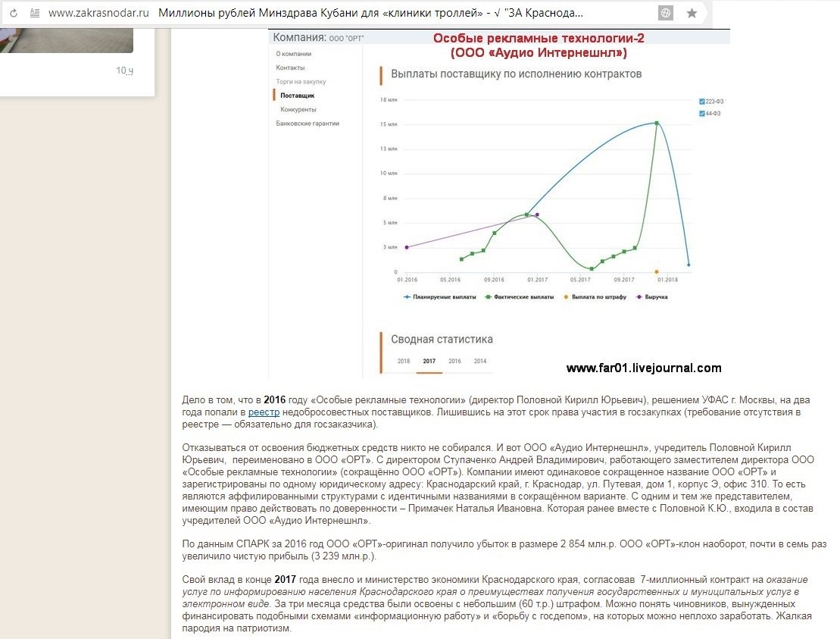Image resolution: width=840 pixels, height=639 pixels.
Task: Switch to the 2017 statistics tab
Action: tap(429, 361)
